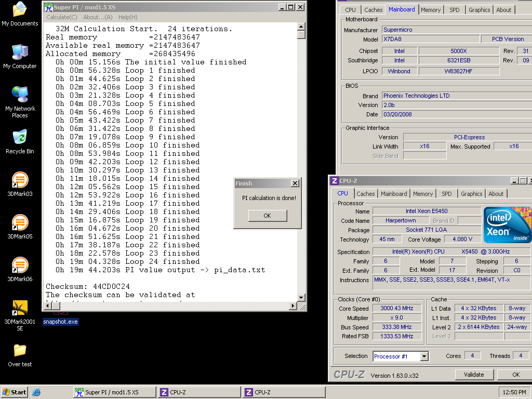
Task: Click Super PI horizontal scrollbar left arrow
Action: pos(47,305)
